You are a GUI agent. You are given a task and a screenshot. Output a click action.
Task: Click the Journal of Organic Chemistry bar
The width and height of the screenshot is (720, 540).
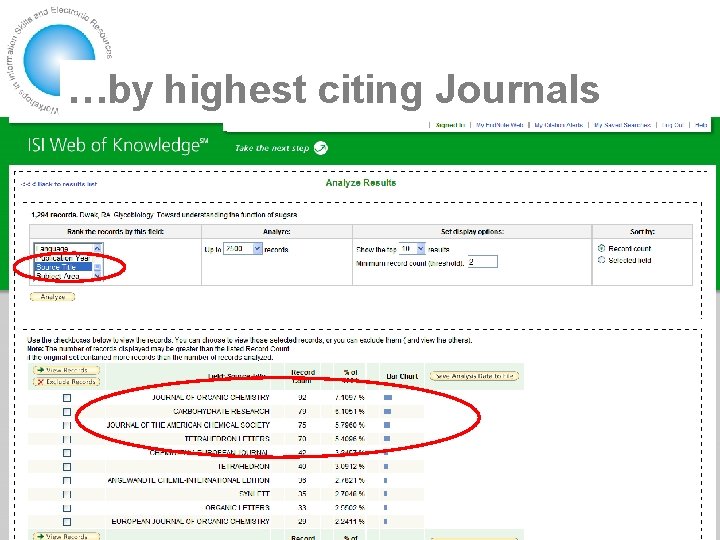388,398
